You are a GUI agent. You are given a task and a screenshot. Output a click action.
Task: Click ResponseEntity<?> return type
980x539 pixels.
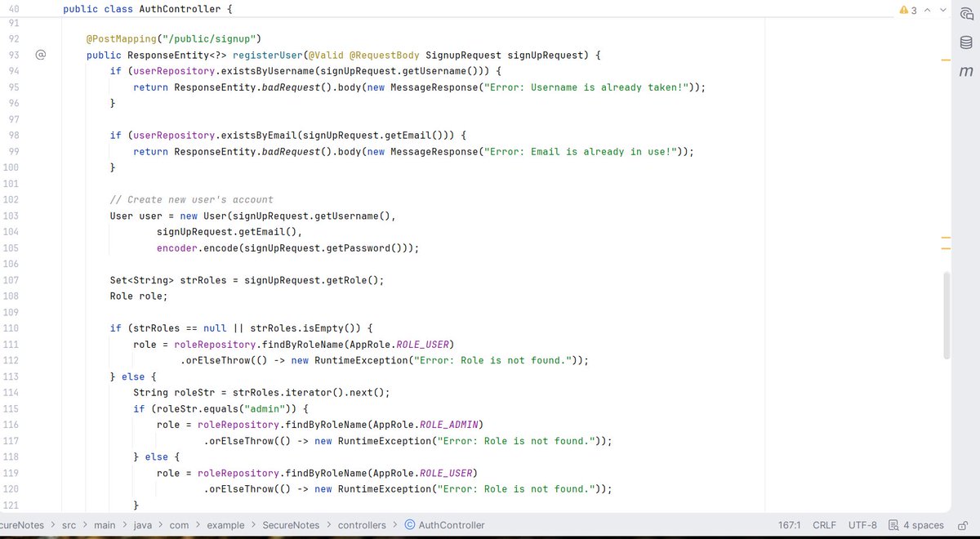[x=177, y=56]
